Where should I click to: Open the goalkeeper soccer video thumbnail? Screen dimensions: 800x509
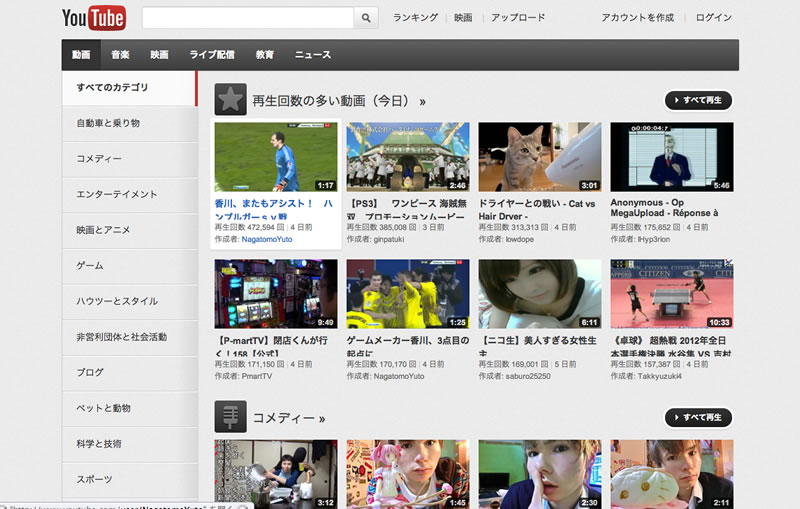(276, 157)
